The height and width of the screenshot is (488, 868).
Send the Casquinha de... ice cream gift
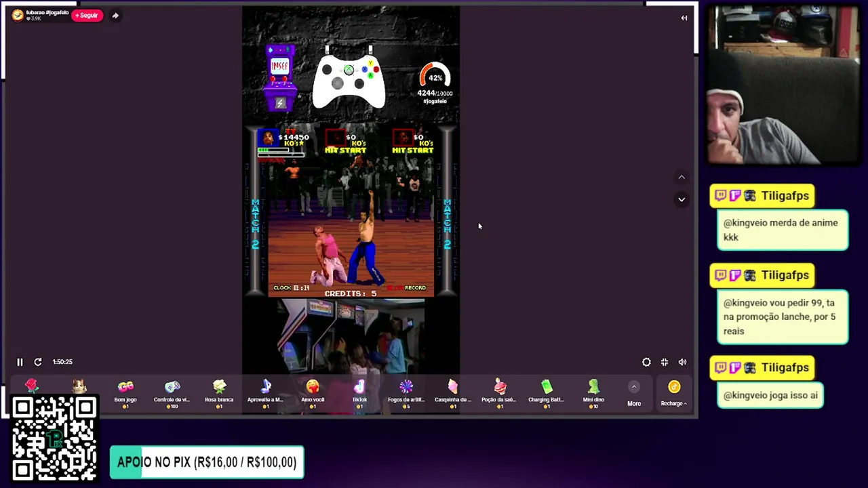click(453, 392)
